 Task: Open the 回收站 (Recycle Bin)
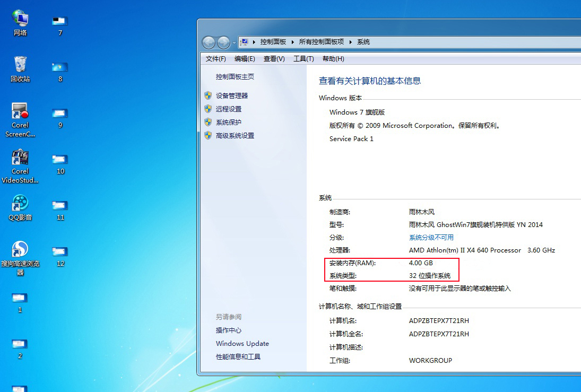(20, 64)
